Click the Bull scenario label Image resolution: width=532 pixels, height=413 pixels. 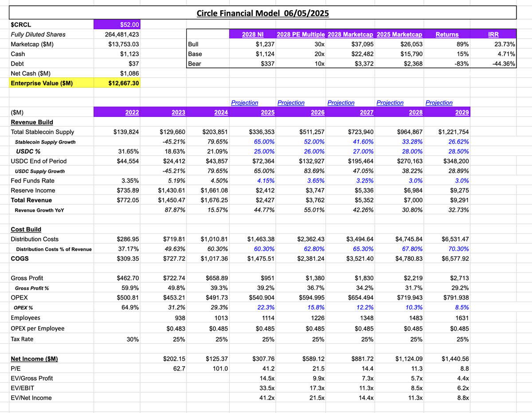click(x=193, y=44)
